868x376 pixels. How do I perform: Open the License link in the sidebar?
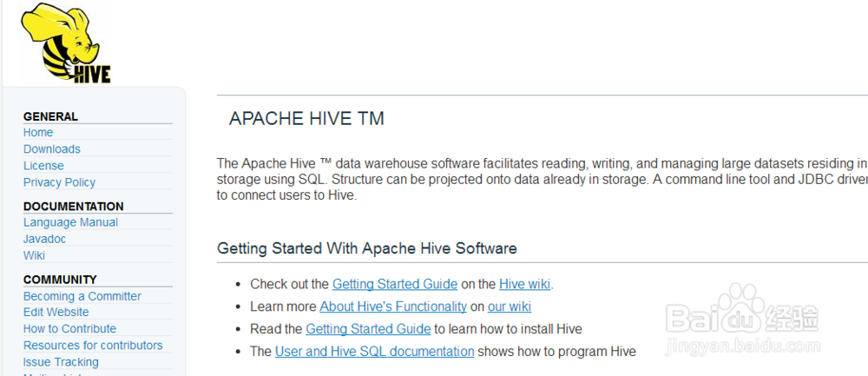tap(43, 166)
